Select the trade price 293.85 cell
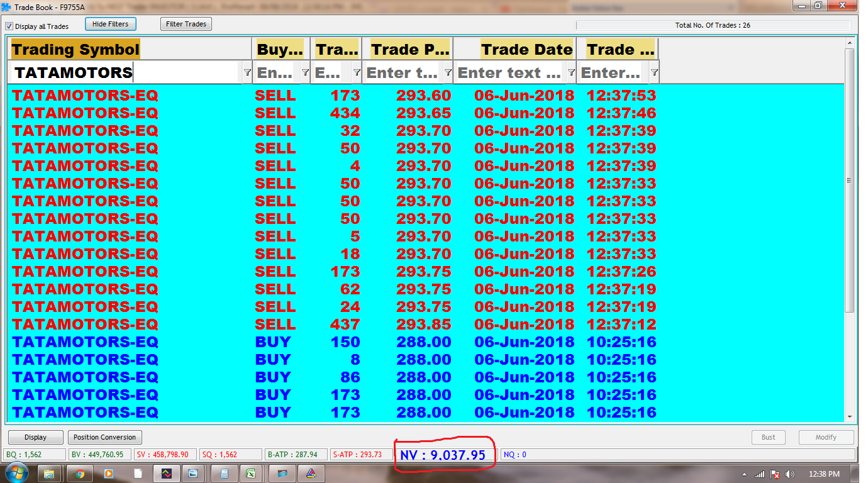 (x=423, y=325)
